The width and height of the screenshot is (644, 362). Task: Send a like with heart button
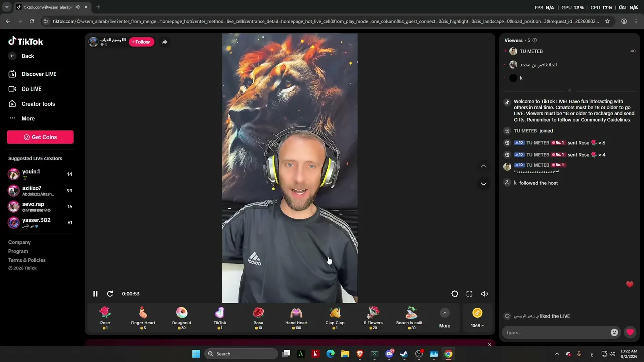click(x=630, y=332)
